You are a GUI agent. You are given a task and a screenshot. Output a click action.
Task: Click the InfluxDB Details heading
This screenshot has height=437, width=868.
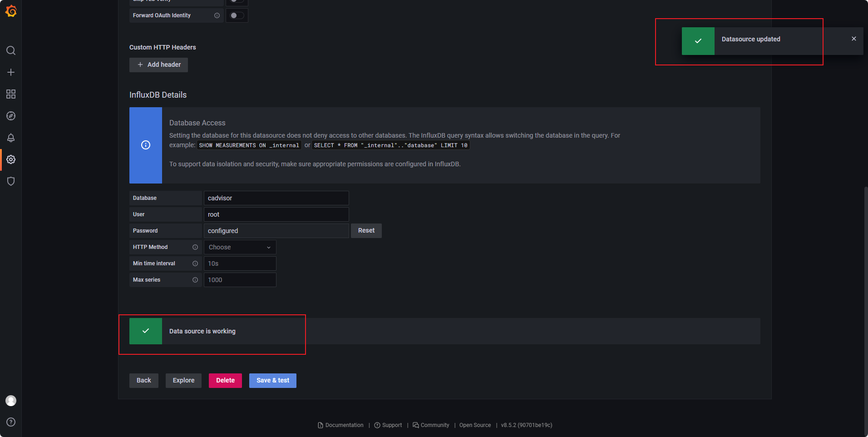click(158, 95)
